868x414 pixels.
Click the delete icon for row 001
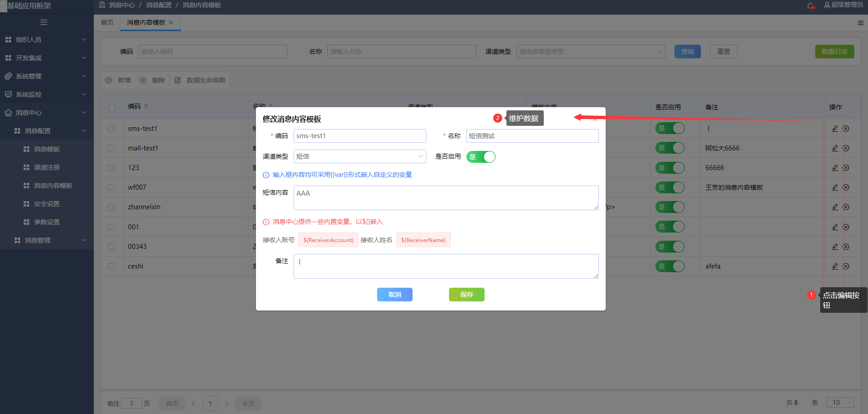[846, 227]
